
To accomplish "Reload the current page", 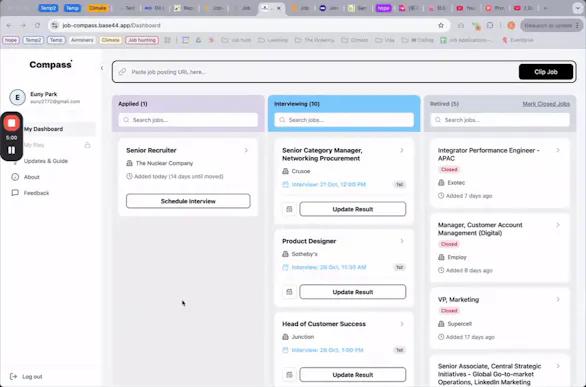I will (x=37, y=25).
